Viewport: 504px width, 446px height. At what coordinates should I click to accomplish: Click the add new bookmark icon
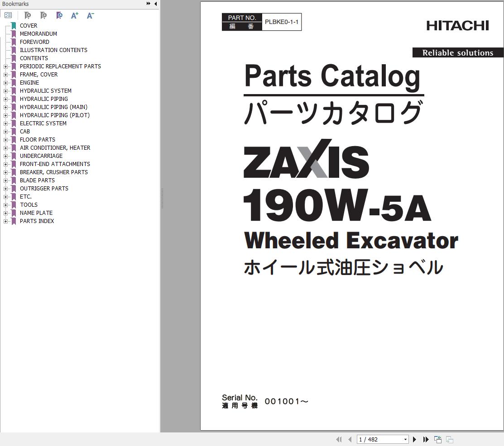tap(43, 15)
